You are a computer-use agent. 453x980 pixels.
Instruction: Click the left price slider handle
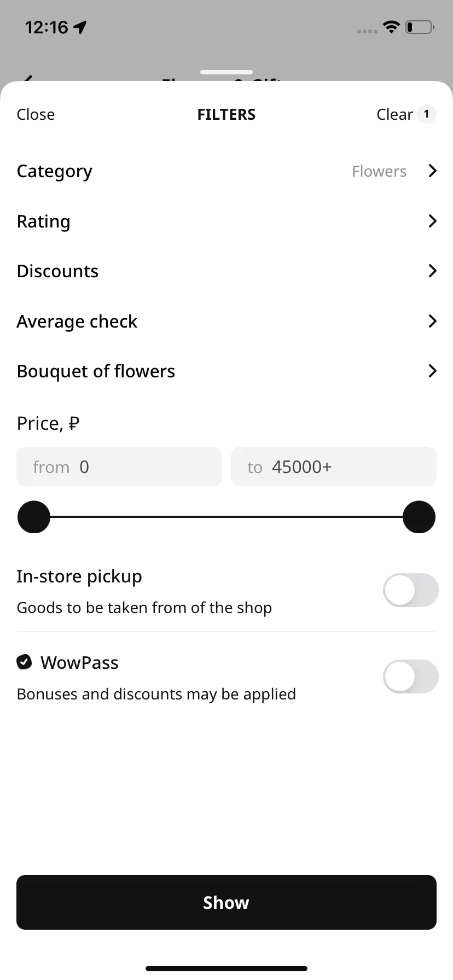(34, 517)
